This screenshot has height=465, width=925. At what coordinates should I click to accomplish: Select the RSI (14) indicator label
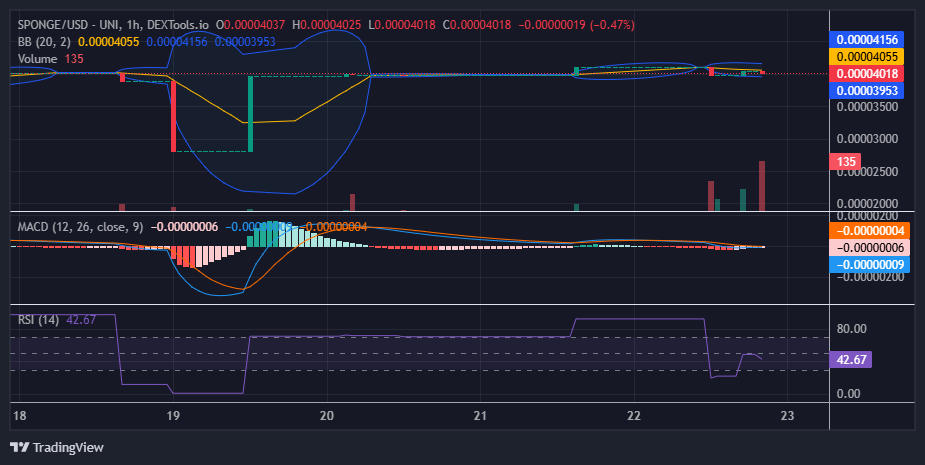tap(38, 320)
